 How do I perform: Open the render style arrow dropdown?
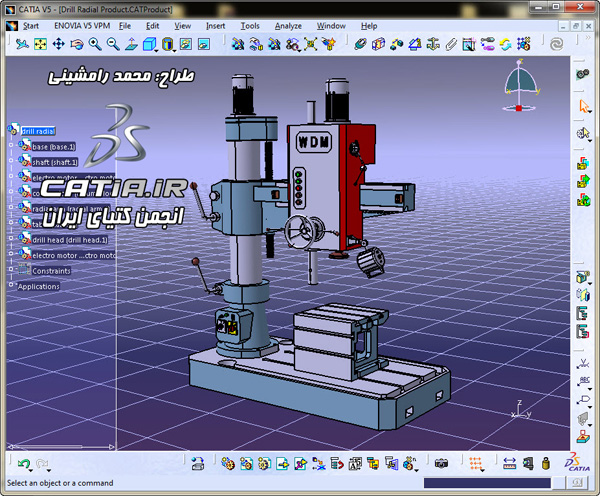(174, 50)
